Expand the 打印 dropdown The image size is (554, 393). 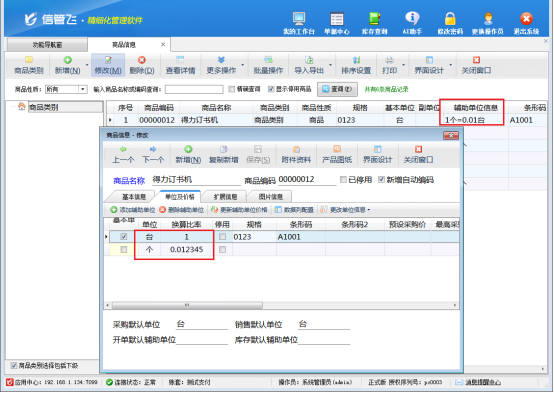click(403, 65)
